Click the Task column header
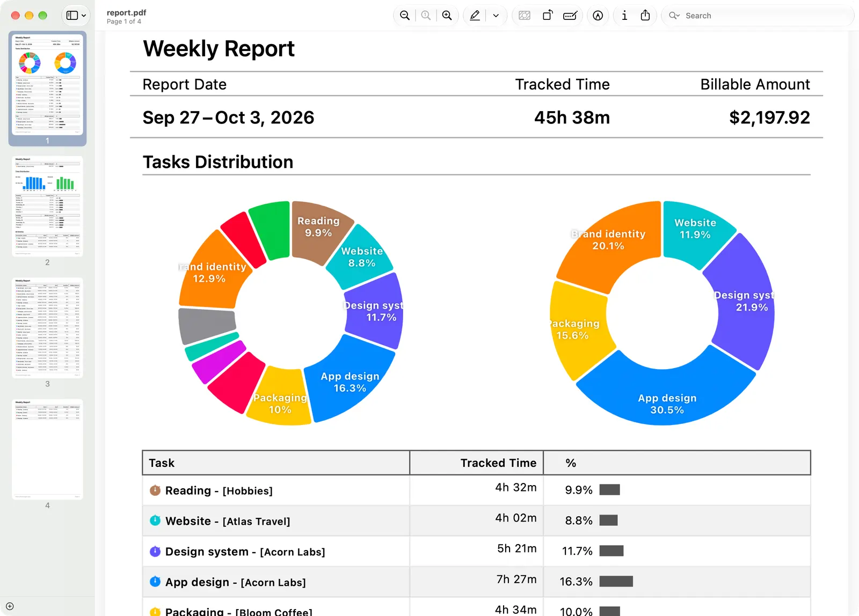Image resolution: width=859 pixels, height=616 pixels. (276, 463)
